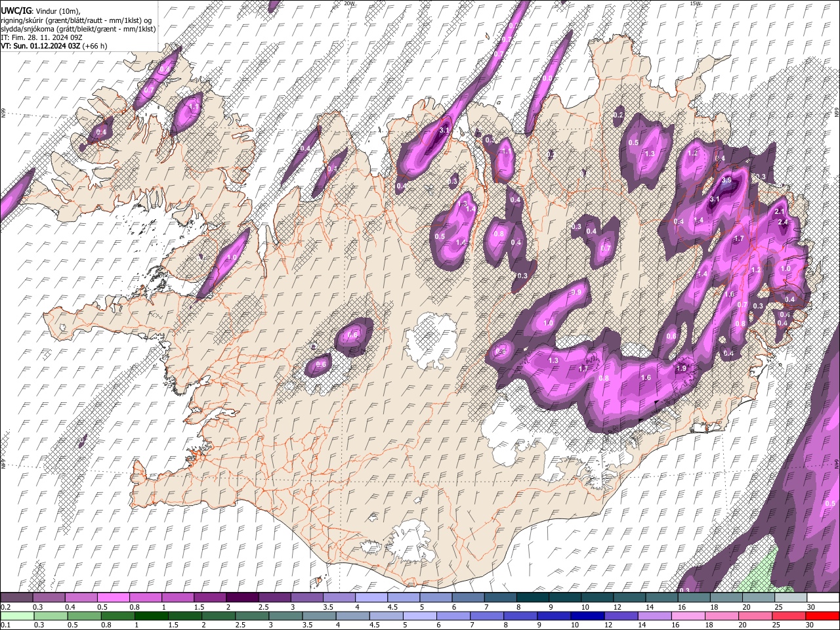Click the 'rigning/skúrir' legend description line

[x=76, y=20]
